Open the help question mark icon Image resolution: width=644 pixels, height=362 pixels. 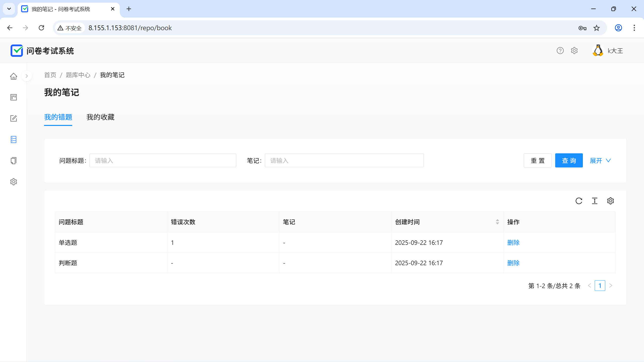[x=560, y=51]
